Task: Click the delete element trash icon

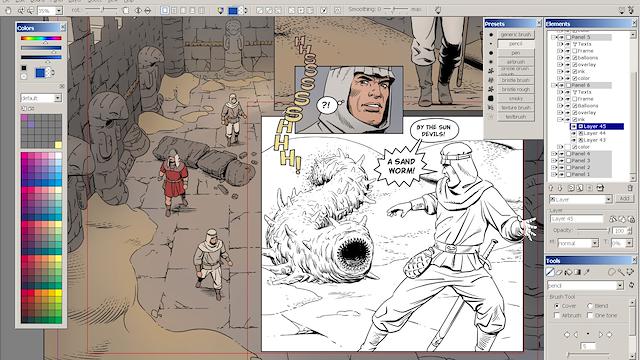Action: [630, 188]
